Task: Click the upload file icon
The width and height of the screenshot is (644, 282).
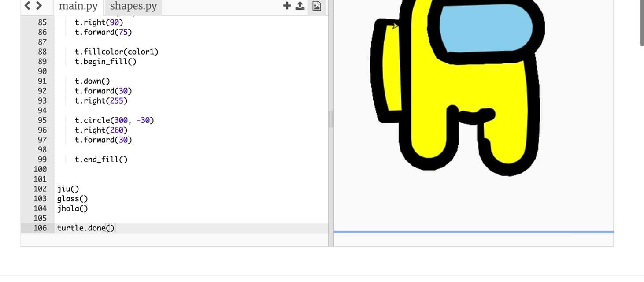Action: 300,6
